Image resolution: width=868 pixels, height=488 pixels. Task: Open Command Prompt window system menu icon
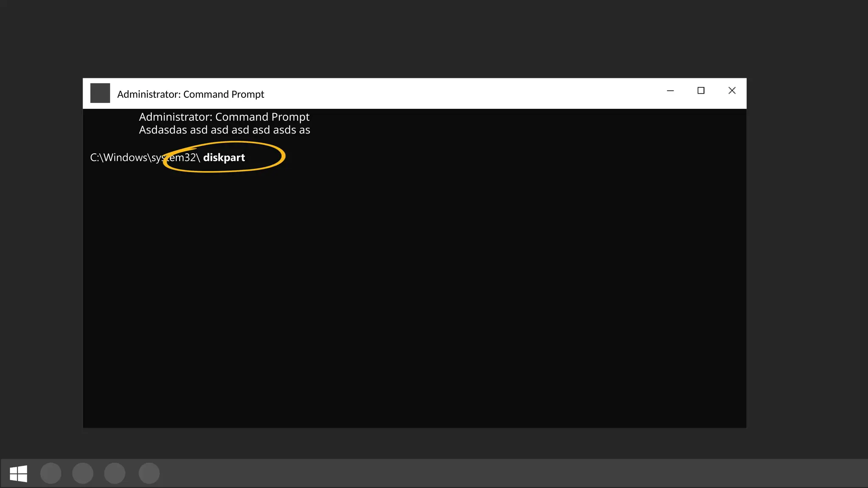click(100, 93)
